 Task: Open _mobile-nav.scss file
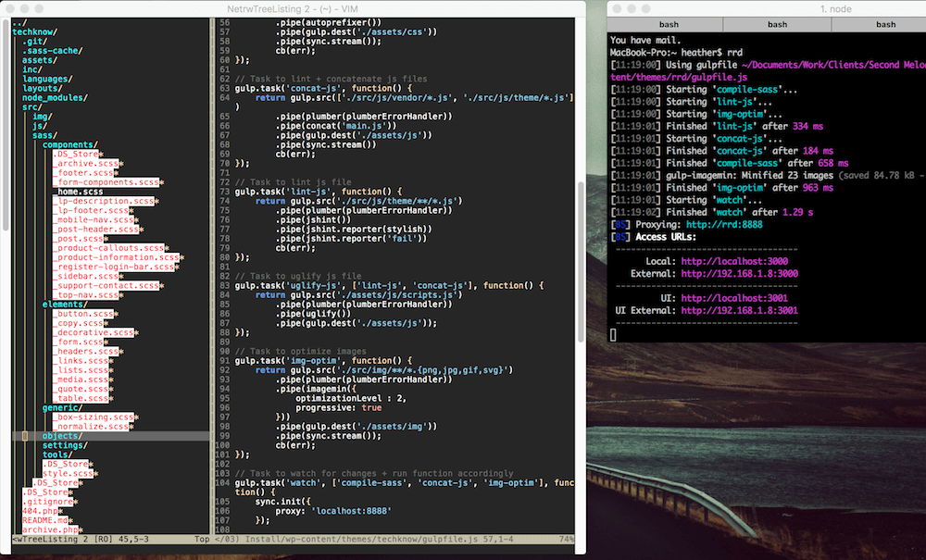pos(94,220)
